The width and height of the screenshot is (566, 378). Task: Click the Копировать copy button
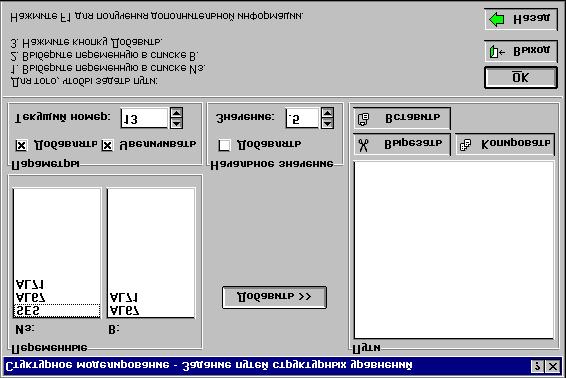[505, 144]
